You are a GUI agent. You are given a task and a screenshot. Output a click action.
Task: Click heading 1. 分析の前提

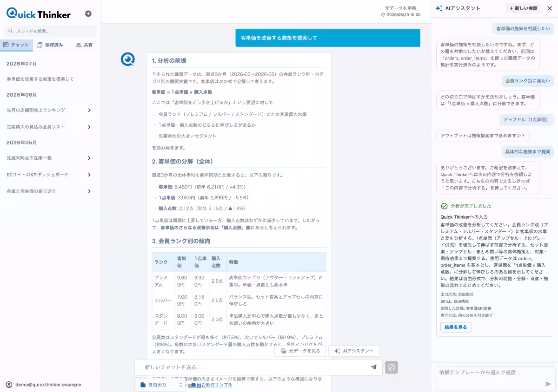coord(169,61)
